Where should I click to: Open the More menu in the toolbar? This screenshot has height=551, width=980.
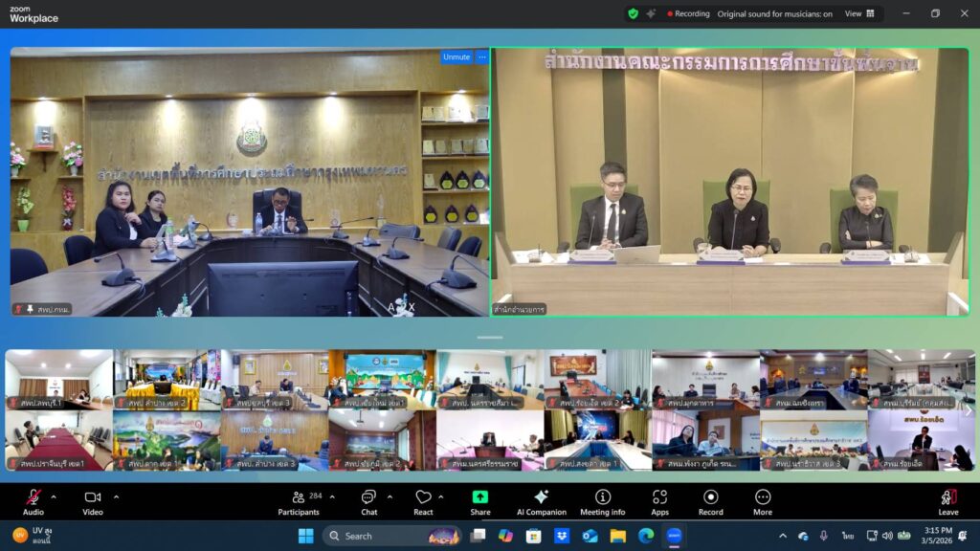pyautogui.click(x=763, y=501)
